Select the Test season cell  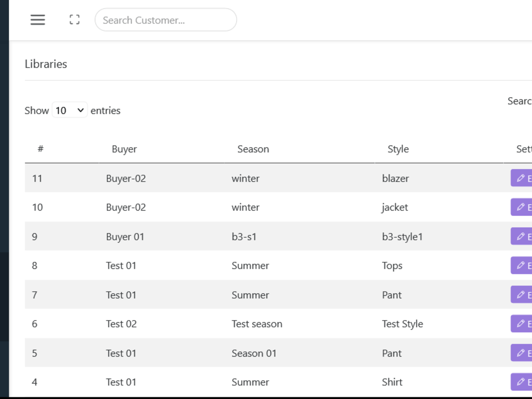point(257,324)
